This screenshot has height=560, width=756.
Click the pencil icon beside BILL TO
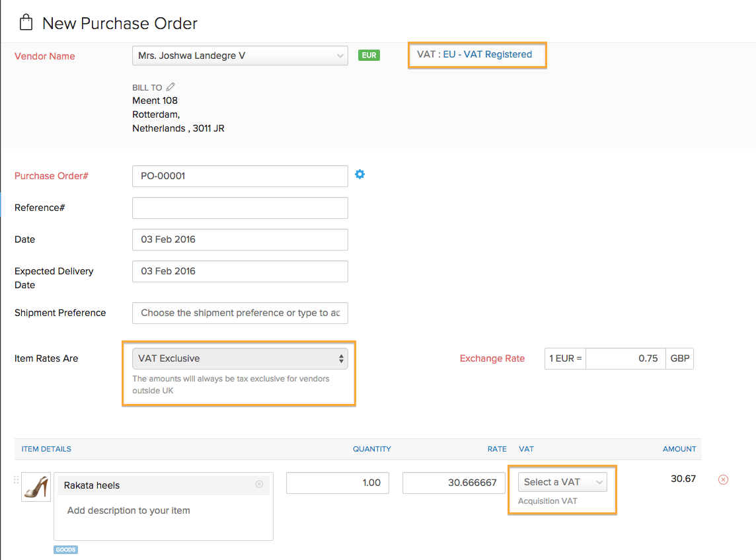(170, 87)
